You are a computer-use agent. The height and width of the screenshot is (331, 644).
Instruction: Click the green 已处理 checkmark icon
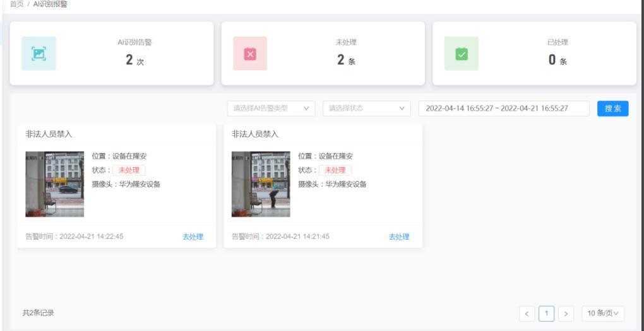pos(462,54)
